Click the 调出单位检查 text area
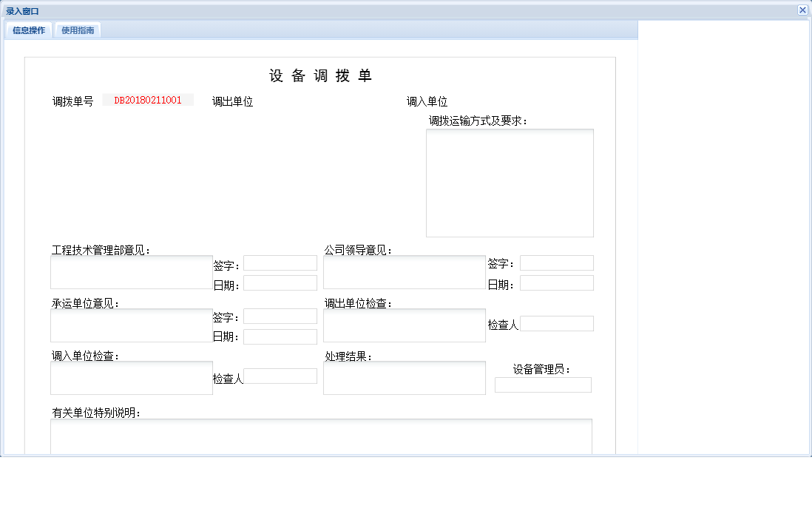The image size is (812, 508). (404, 325)
